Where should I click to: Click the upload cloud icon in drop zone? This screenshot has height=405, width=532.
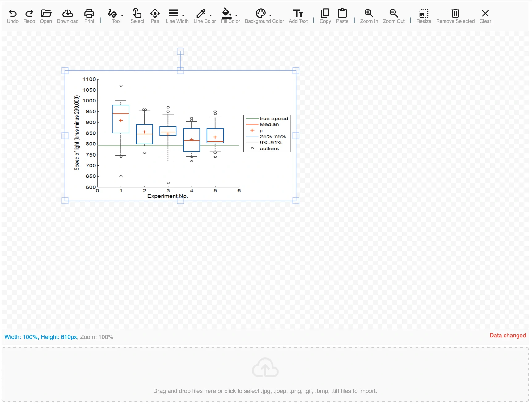[265, 367]
